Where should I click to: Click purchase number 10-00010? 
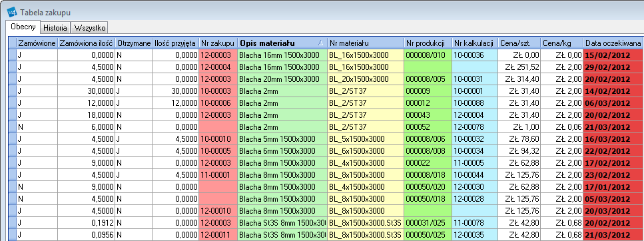218,138
